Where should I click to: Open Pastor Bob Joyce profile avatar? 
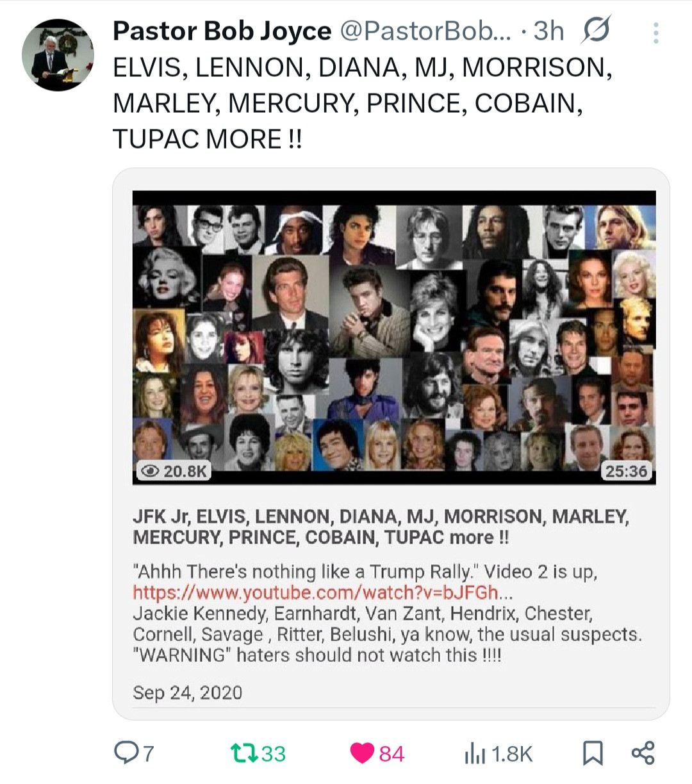(x=58, y=55)
